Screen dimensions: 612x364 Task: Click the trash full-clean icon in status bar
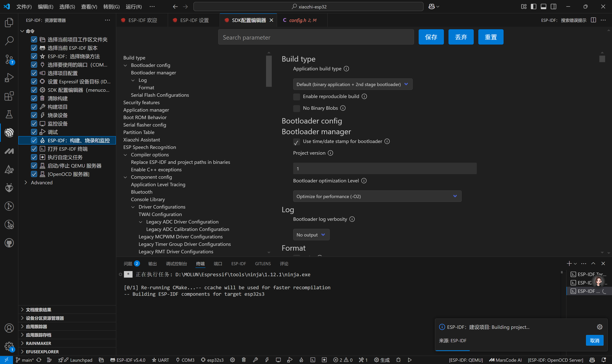244,360
